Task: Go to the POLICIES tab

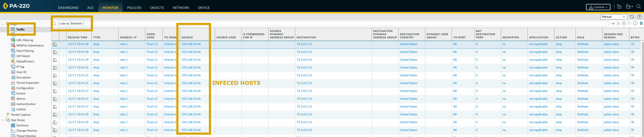Action: tap(134, 8)
